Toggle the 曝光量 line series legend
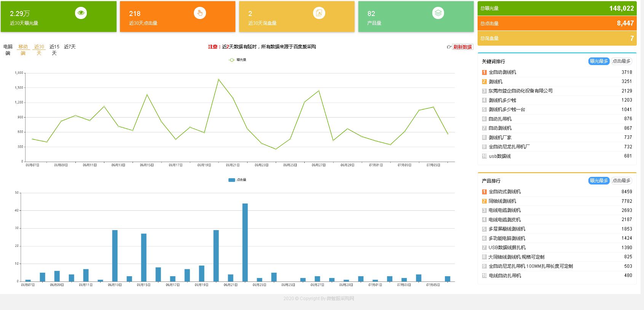 237,60
